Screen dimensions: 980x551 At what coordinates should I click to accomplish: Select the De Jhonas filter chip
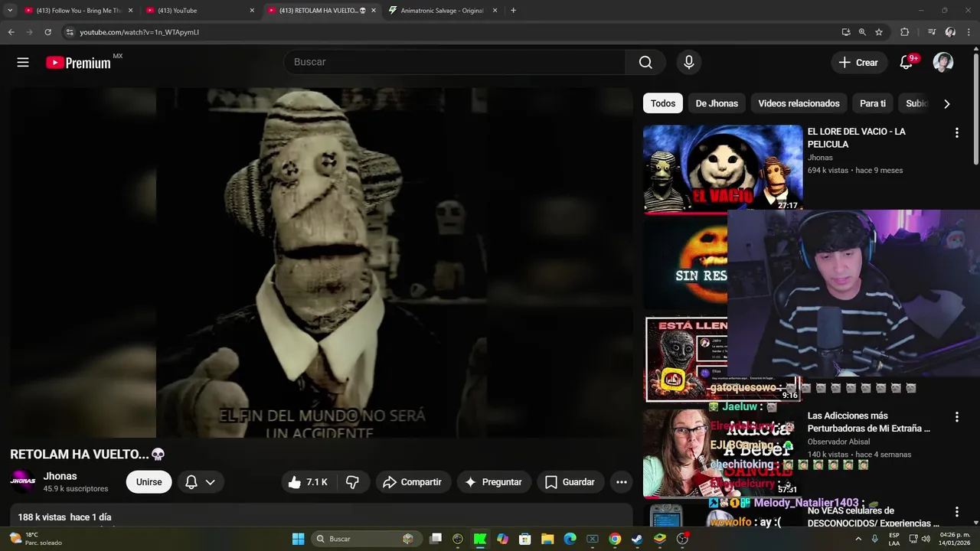point(717,103)
